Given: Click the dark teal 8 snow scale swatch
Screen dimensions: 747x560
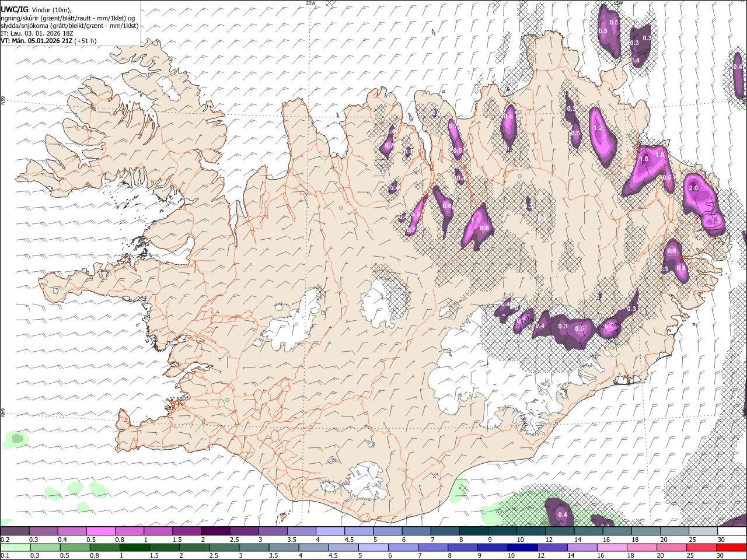Looking at the screenshot, I should [474, 531].
